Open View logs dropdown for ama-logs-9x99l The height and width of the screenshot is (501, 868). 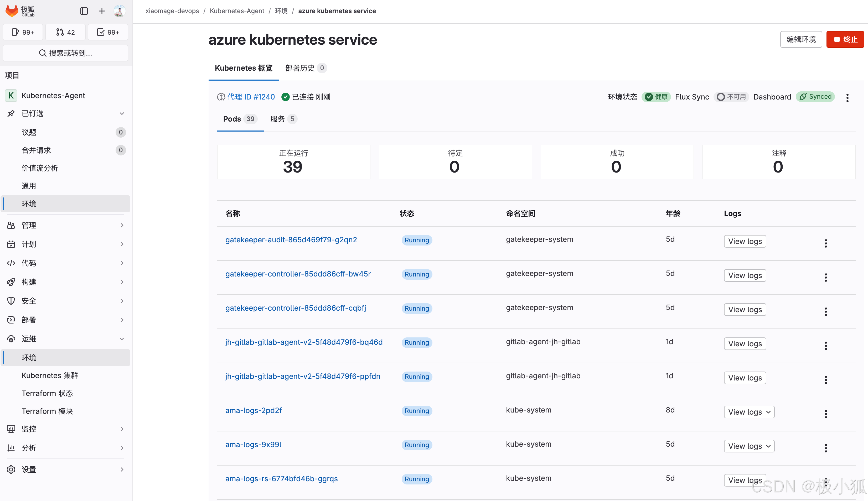click(x=749, y=446)
